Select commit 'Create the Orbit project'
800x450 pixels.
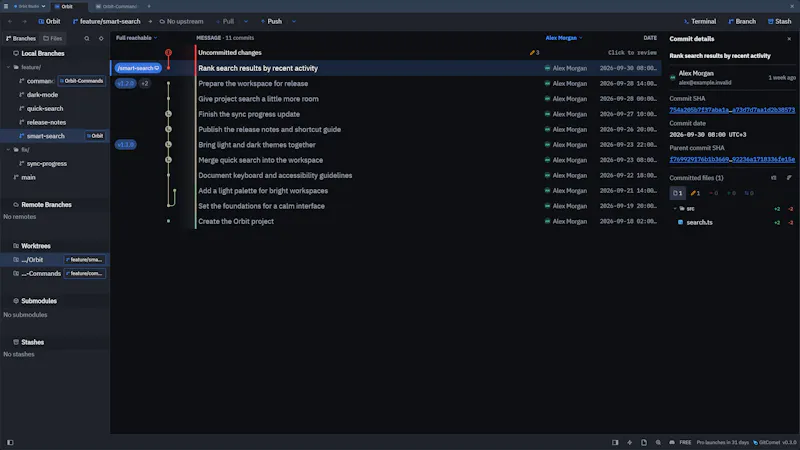[x=386, y=221]
